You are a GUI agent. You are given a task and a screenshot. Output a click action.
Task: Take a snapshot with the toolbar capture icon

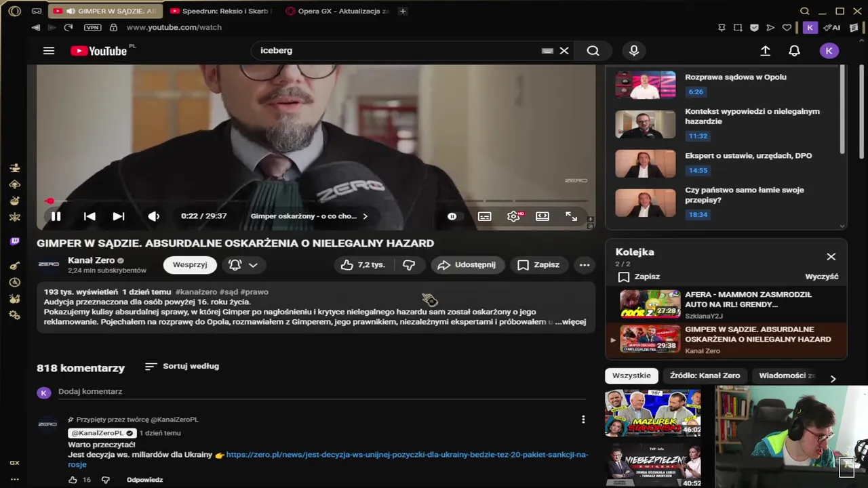point(738,27)
